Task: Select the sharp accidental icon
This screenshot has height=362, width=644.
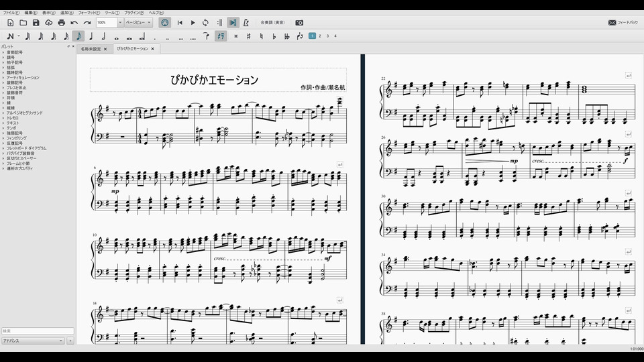Action: click(x=249, y=36)
